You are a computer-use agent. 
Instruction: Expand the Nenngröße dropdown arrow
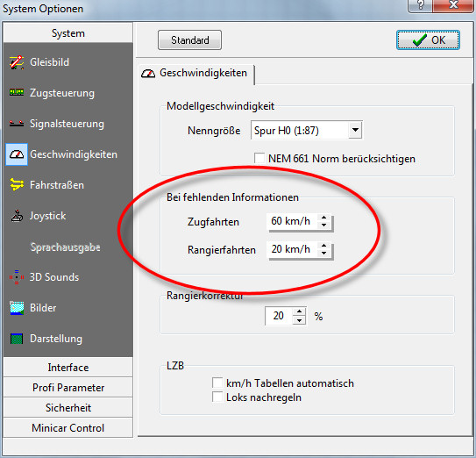click(355, 131)
